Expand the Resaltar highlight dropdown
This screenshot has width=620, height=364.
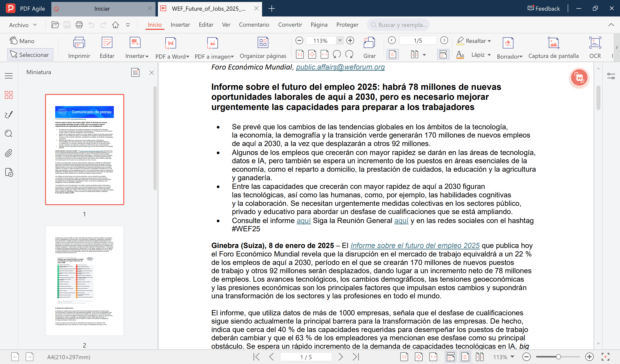click(489, 41)
